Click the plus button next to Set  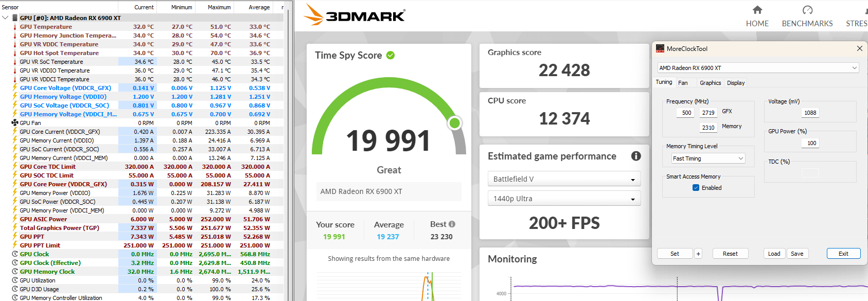click(698, 254)
